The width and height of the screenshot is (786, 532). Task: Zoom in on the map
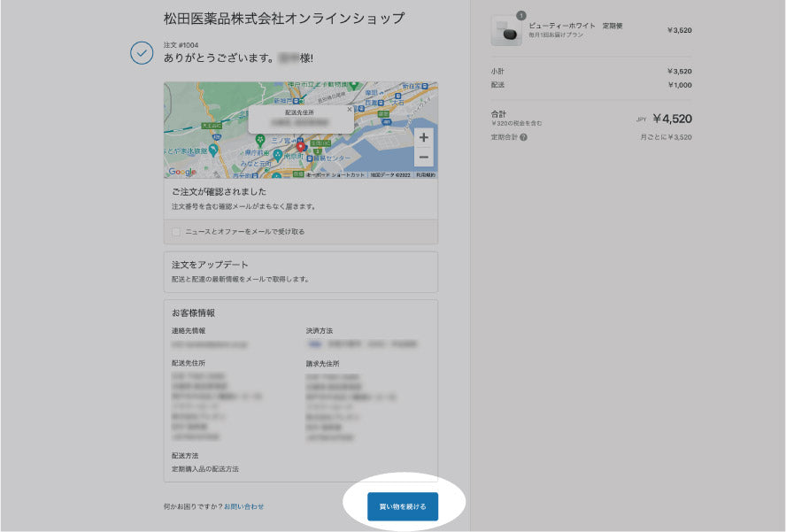point(424,137)
